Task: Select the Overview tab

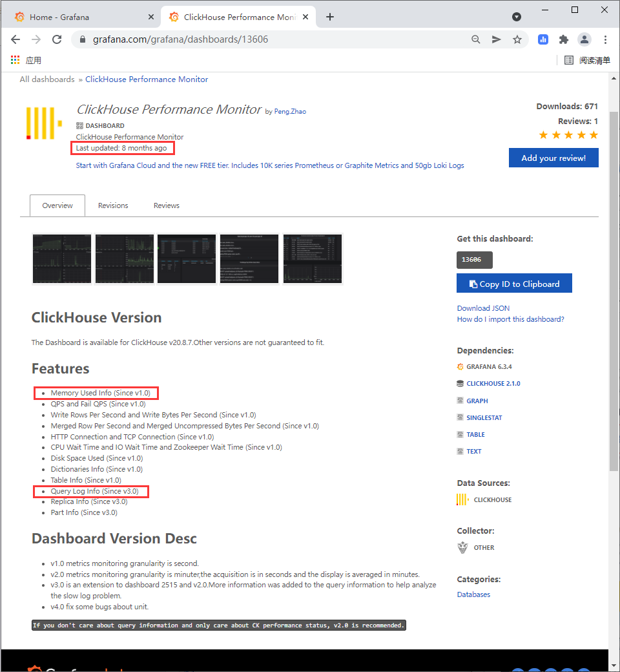Action: coord(57,205)
